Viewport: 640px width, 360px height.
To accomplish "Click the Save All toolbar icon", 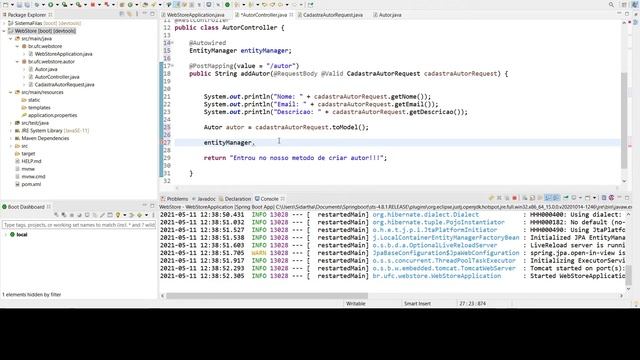I will (x=27, y=4).
